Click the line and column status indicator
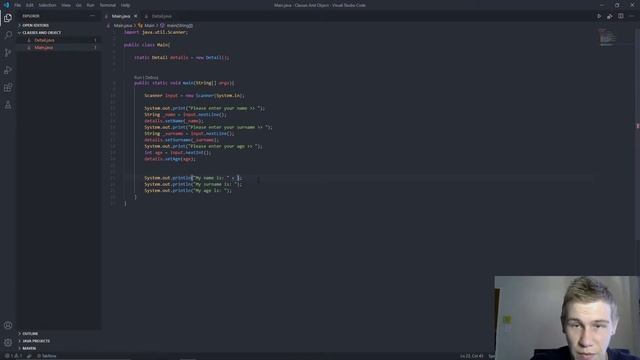The height and width of the screenshot is (360, 640). pyautogui.click(x=472, y=356)
